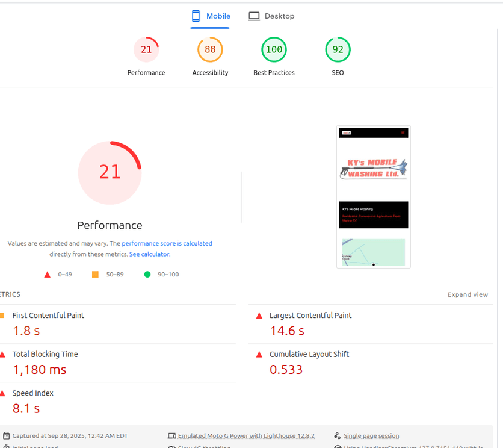
Task: Select the Mobile tab
Action: coord(217,16)
